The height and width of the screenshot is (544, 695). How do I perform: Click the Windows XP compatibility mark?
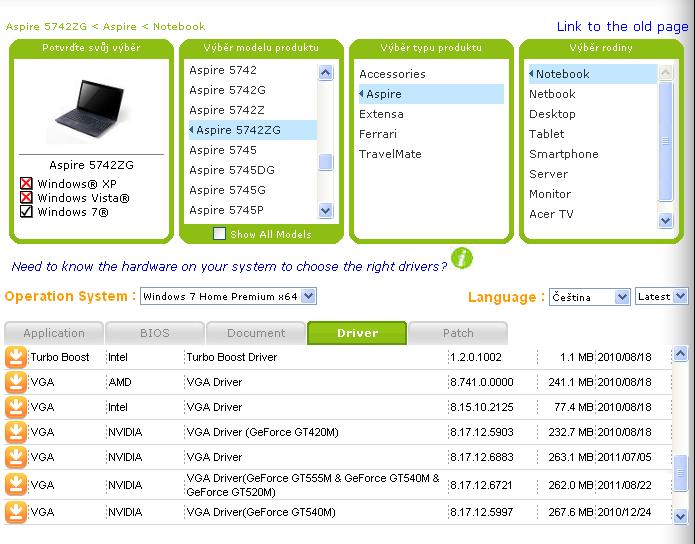[x=26, y=183]
